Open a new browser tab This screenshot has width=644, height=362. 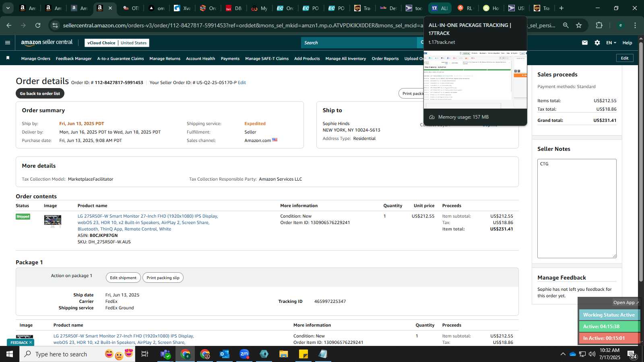click(x=561, y=8)
